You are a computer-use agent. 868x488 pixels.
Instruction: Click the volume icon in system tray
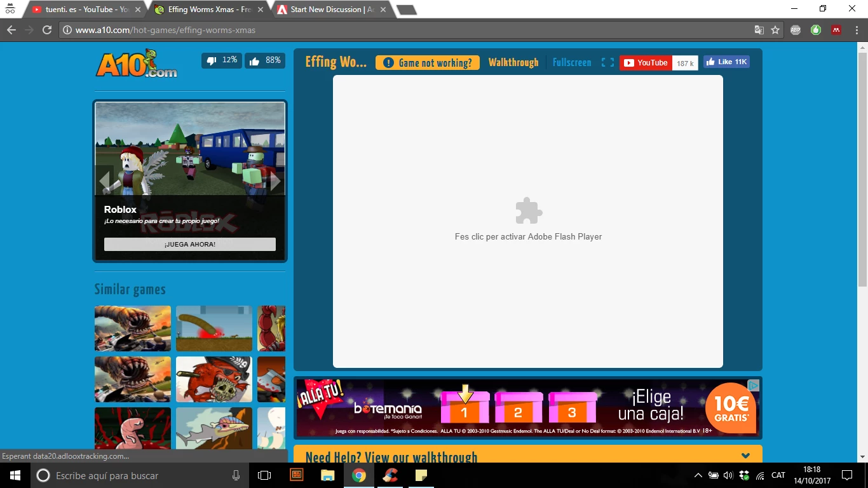[x=728, y=475]
